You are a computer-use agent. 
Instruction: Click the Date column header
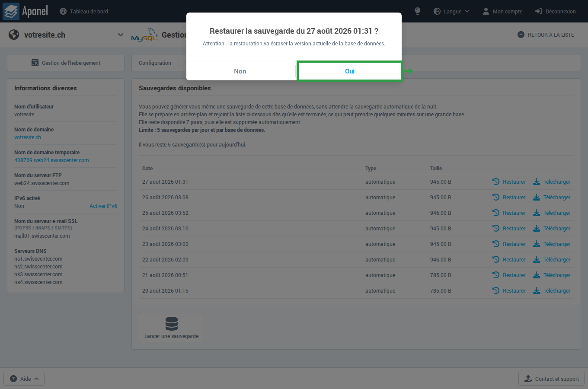click(147, 169)
